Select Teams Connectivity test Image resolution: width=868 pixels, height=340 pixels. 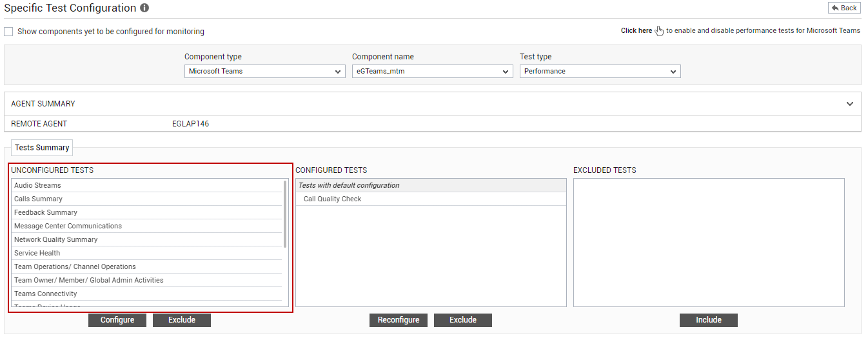[148, 294]
